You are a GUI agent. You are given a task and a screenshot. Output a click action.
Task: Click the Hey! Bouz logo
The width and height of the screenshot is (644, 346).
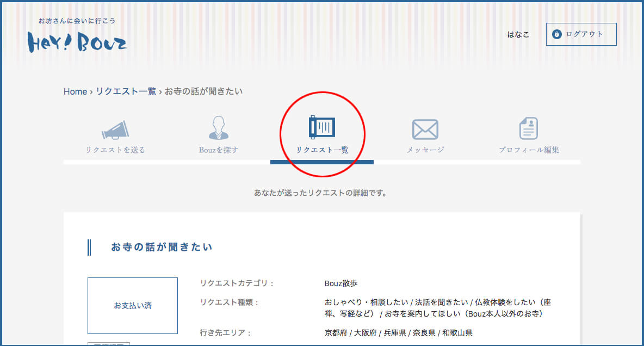[77, 41]
